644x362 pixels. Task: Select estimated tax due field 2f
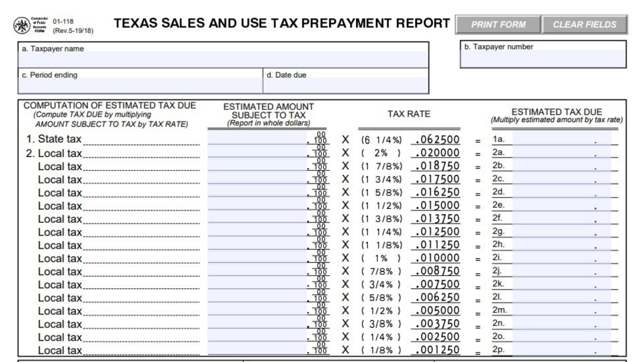[x=562, y=217]
